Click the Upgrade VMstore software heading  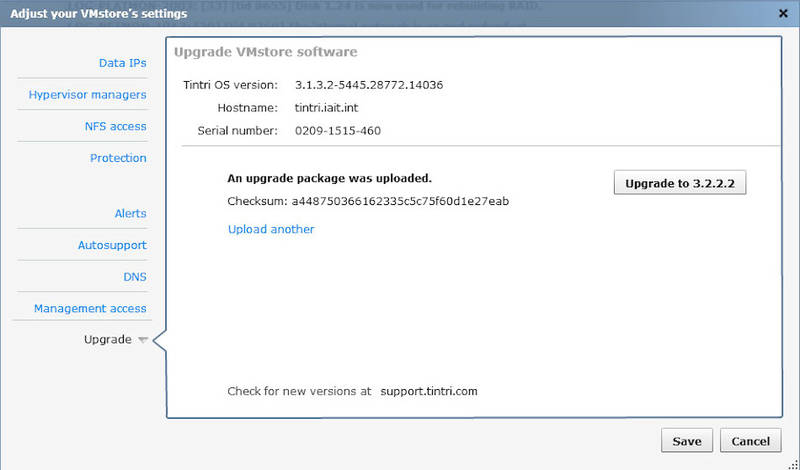coord(266,52)
